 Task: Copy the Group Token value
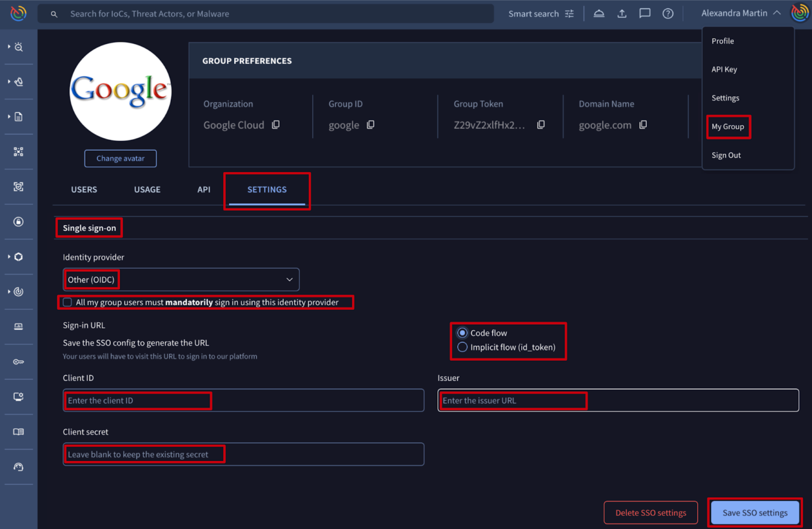coord(541,125)
